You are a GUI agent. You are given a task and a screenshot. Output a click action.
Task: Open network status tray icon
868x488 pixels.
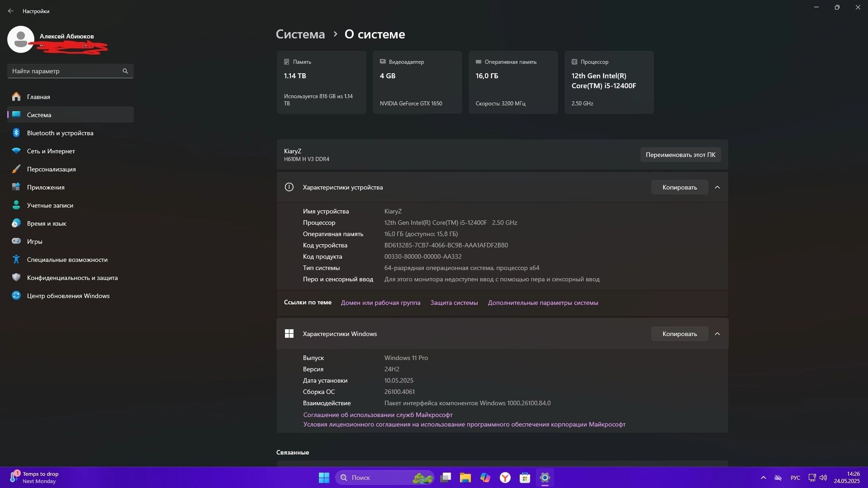[x=812, y=478]
